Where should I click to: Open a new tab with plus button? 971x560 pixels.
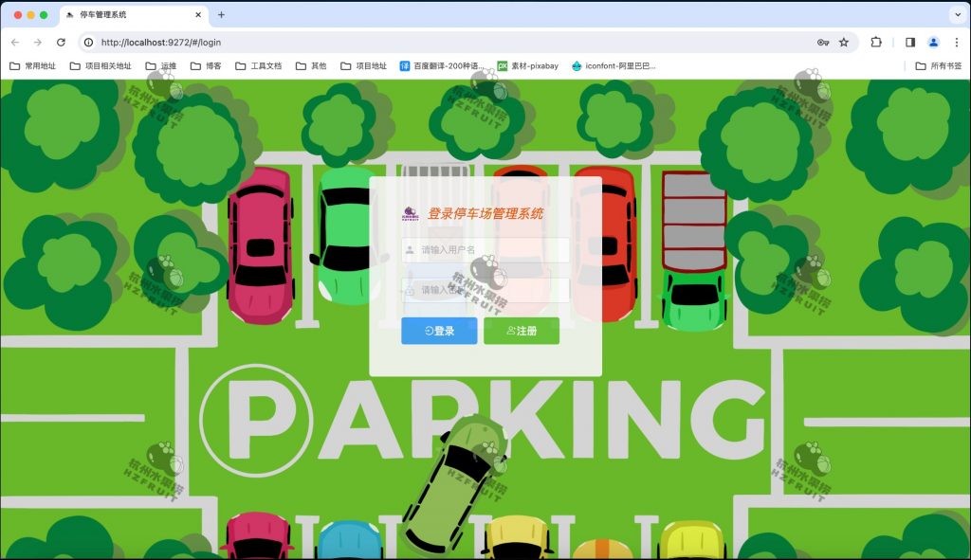point(222,15)
